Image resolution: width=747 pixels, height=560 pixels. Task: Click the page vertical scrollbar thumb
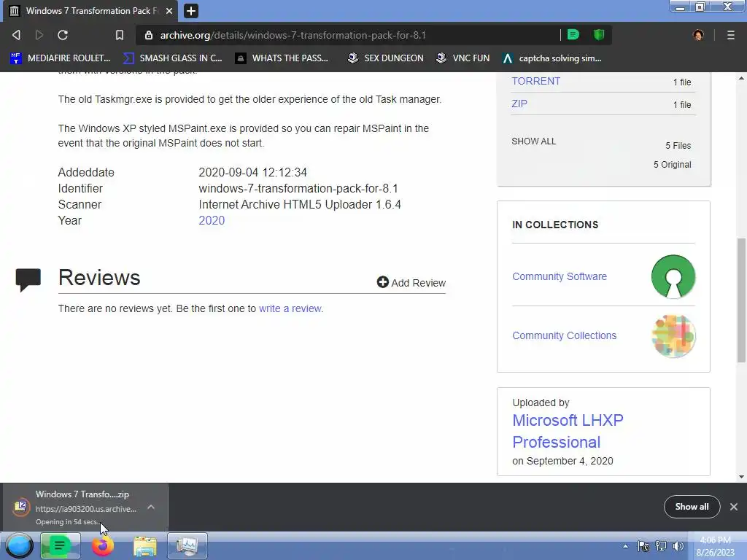click(x=741, y=300)
